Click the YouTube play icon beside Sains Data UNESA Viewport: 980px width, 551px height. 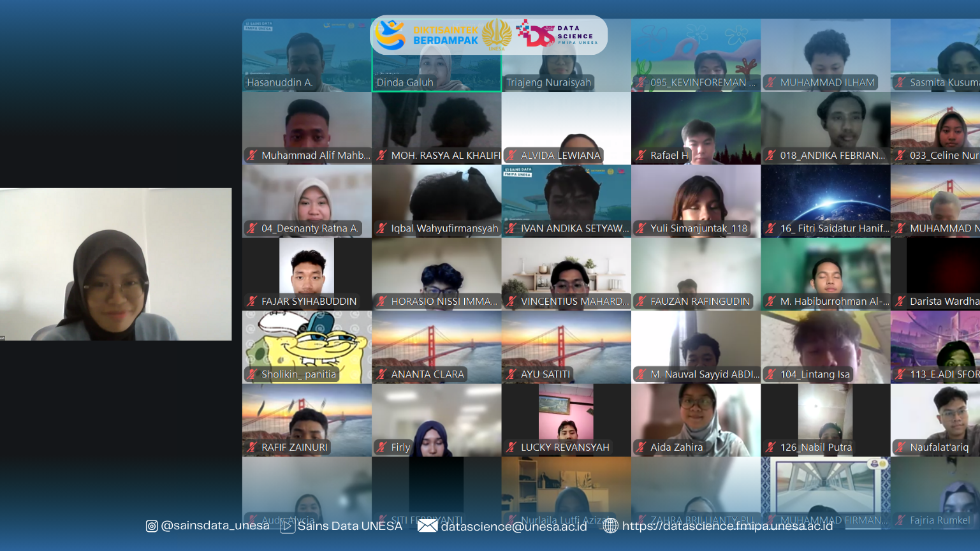(288, 526)
